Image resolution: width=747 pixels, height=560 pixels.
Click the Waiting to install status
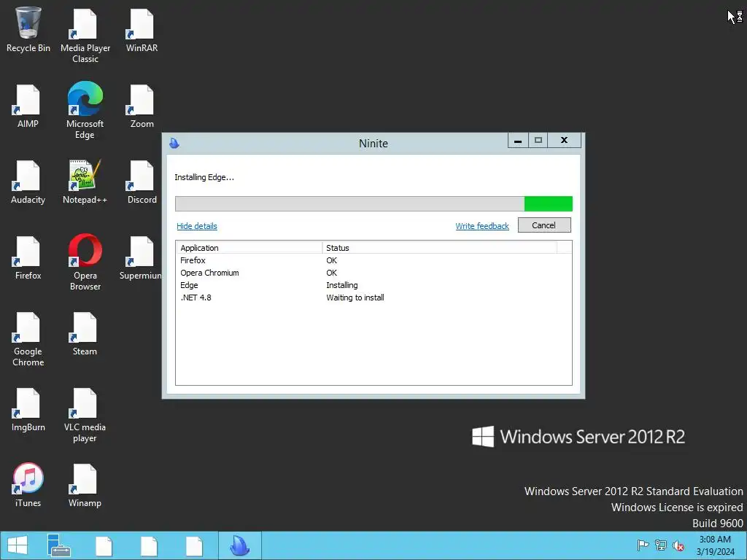[x=355, y=297]
